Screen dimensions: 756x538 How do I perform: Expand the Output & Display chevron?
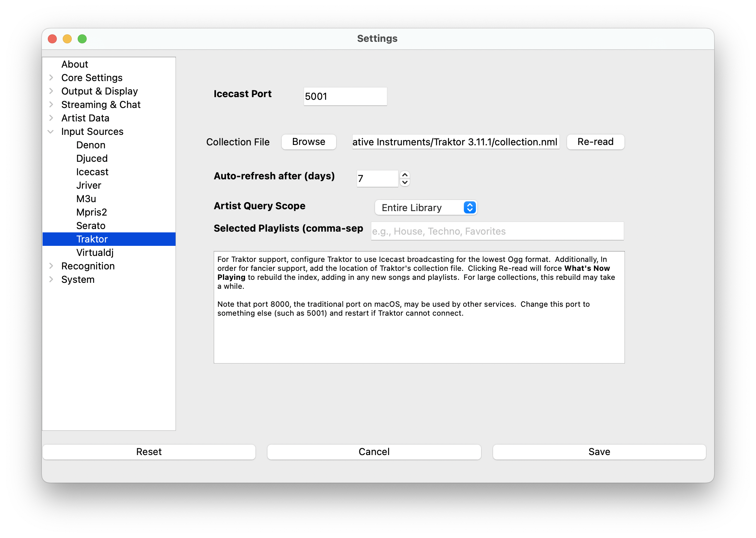click(51, 91)
